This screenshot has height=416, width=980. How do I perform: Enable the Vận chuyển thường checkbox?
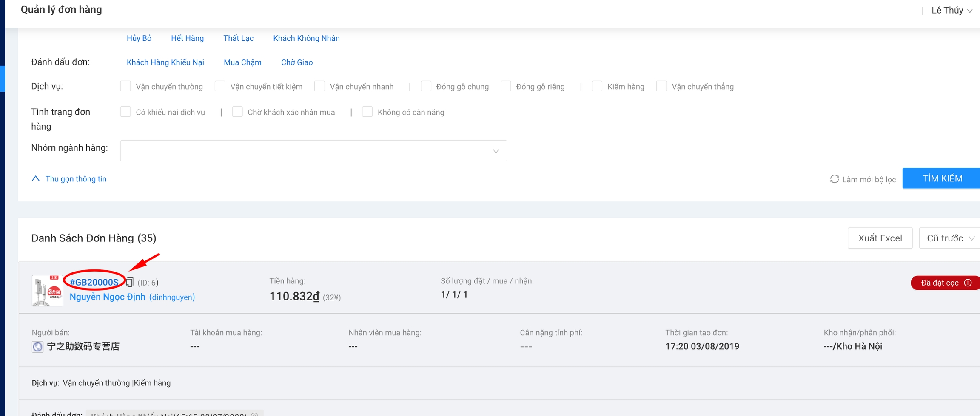(x=125, y=86)
